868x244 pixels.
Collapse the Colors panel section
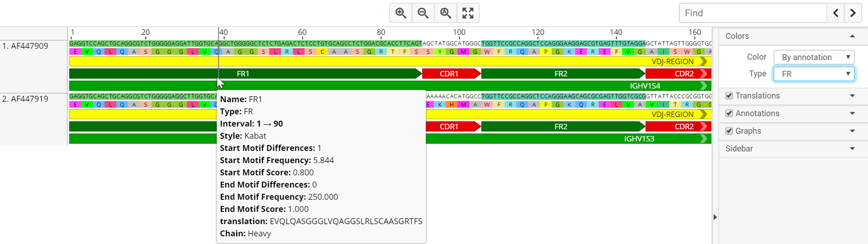pyautogui.click(x=852, y=36)
